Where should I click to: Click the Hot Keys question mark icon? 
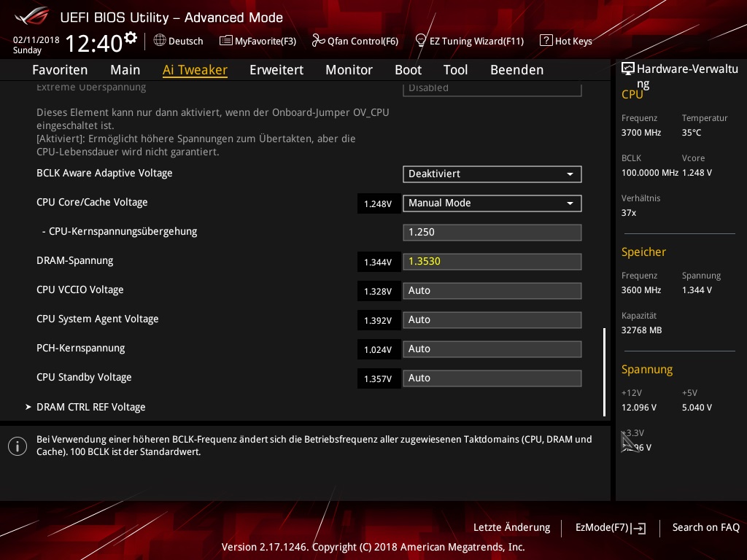(546, 41)
